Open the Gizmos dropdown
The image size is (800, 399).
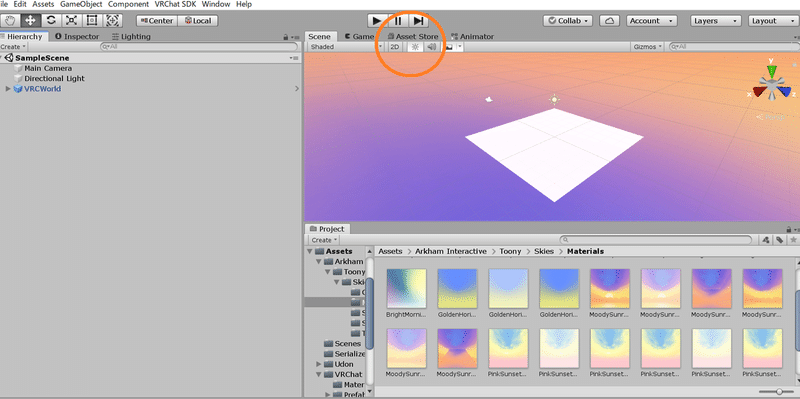pyautogui.click(x=647, y=47)
